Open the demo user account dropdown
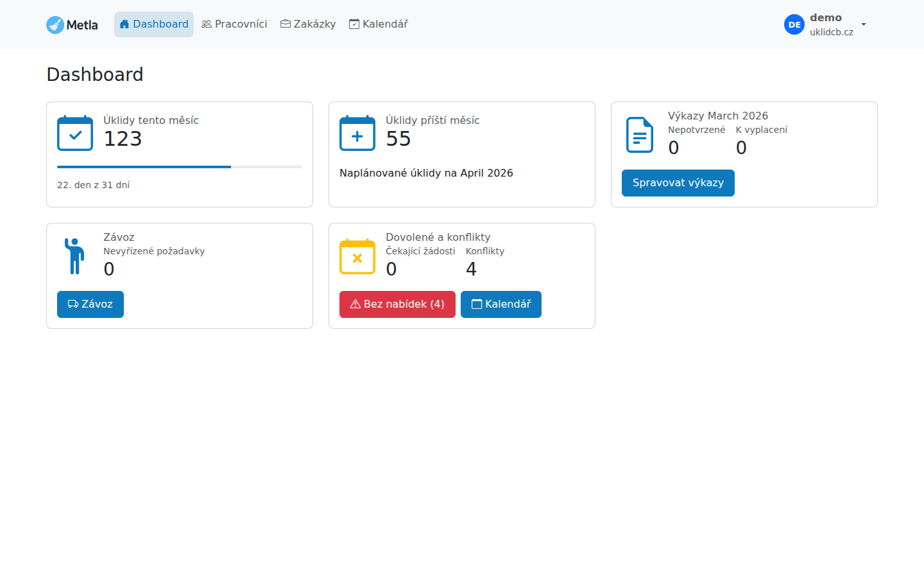This screenshot has height=578, width=924. tap(863, 24)
